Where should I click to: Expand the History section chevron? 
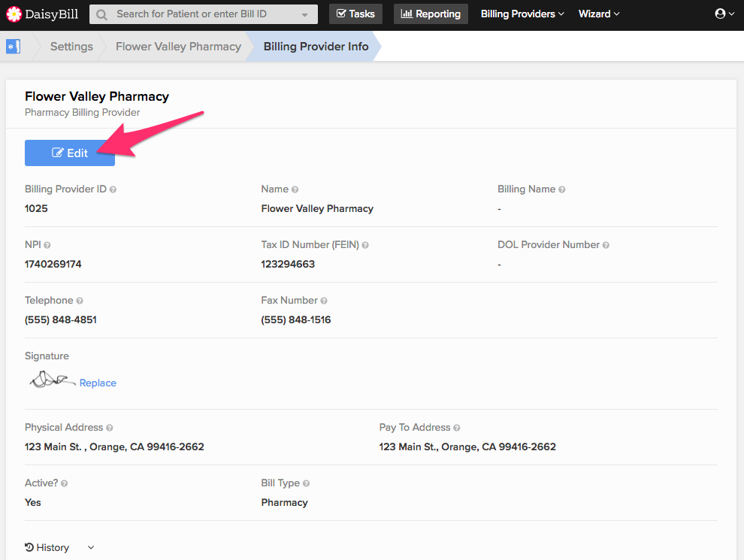coord(91,547)
